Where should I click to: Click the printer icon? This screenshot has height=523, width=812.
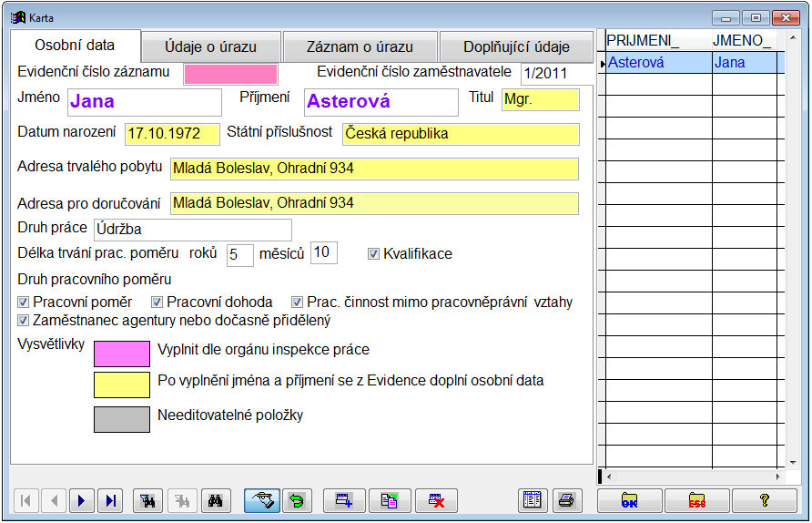pos(565,500)
